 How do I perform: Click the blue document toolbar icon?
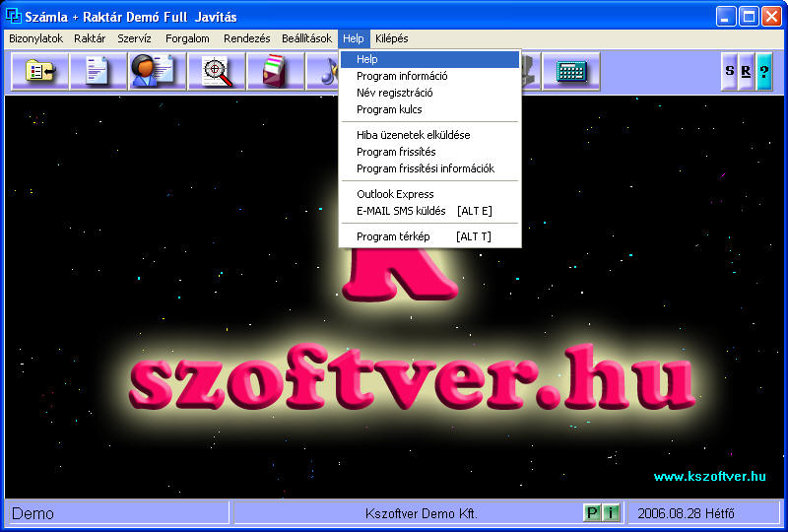coord(98,71)
